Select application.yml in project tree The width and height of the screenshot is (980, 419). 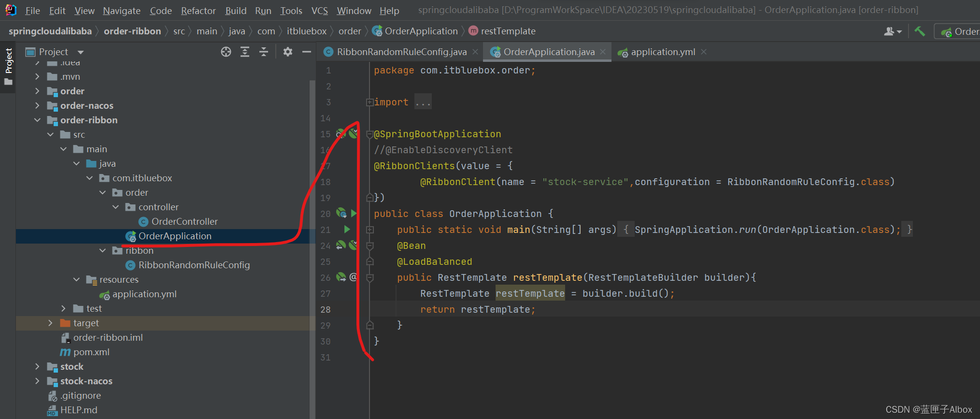[x=144, y=294]
